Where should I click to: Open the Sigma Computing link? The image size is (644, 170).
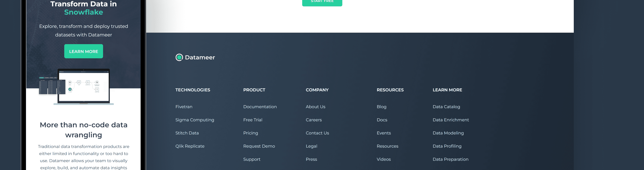[x=195, y=120]
